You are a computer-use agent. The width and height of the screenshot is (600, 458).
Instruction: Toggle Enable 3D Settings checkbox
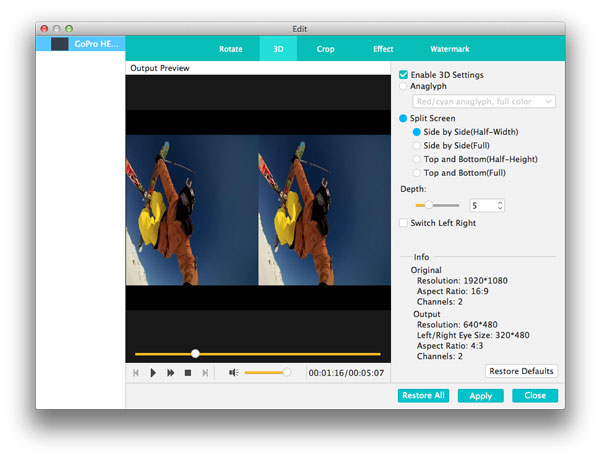(x=403, y=75)
